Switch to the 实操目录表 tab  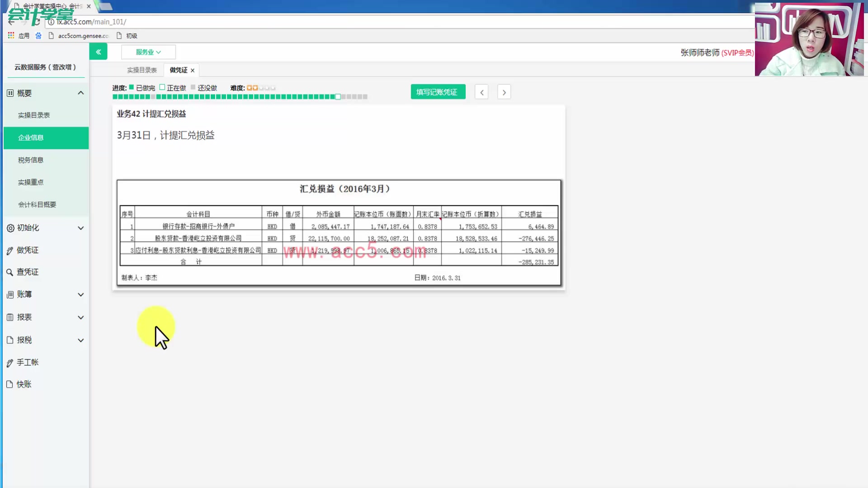[x=142, y=70]
